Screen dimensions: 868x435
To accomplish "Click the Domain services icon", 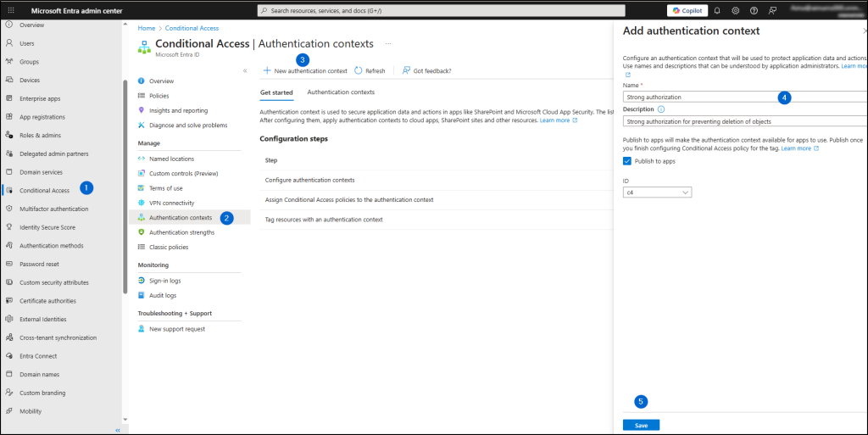I will tap(8, 171).
